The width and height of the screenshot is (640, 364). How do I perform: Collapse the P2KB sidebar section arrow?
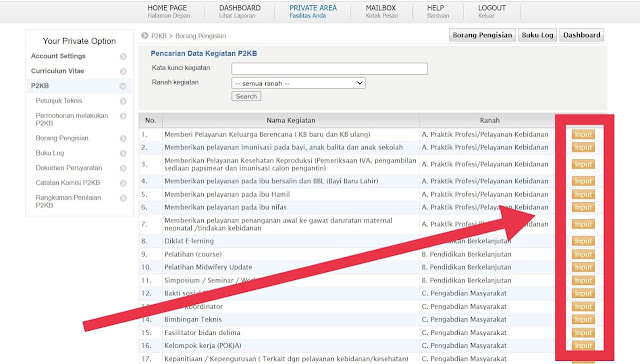pyautogui.click(x=123, y=86)
